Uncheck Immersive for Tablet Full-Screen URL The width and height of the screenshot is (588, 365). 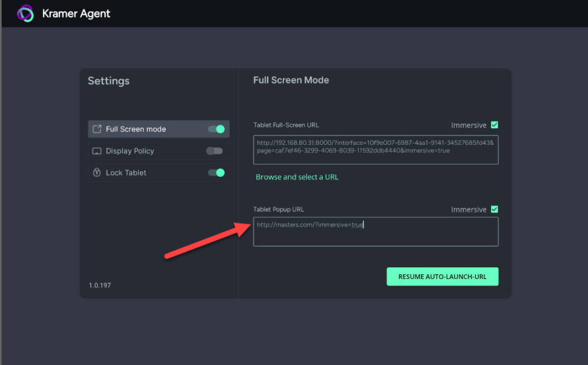tap(495, 125)
